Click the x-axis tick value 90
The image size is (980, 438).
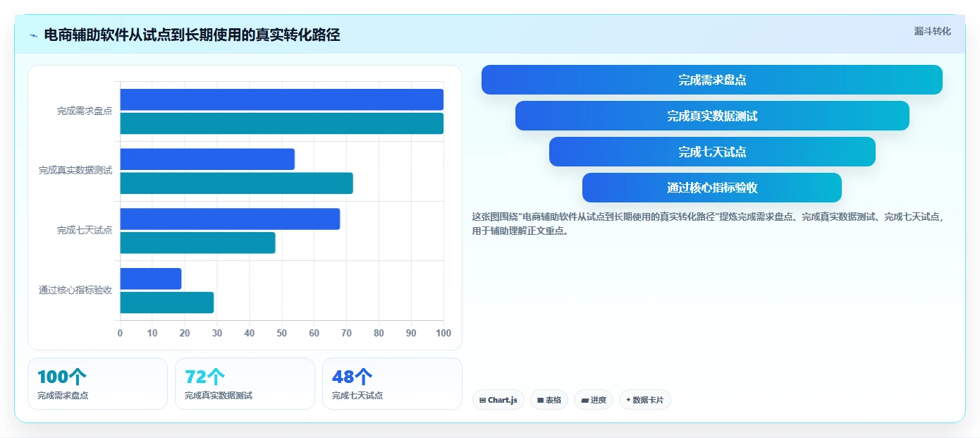(411, 333)
